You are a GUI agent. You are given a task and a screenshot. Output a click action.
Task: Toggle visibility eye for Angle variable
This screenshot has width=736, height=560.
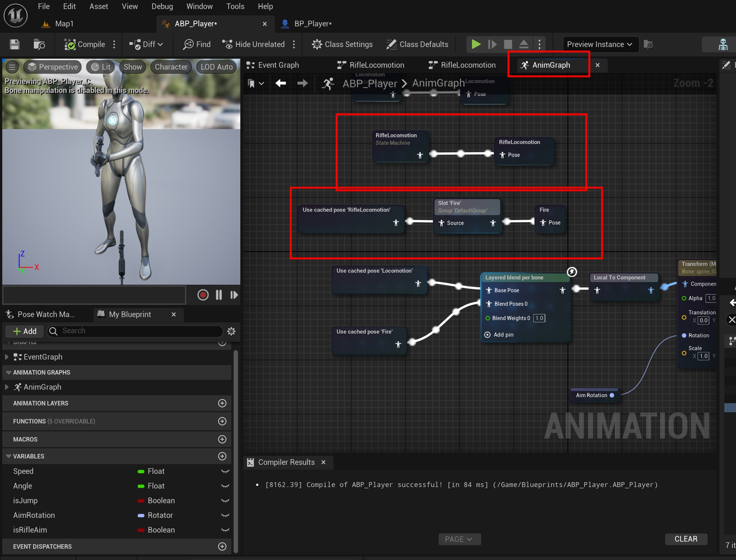(225, 486)
